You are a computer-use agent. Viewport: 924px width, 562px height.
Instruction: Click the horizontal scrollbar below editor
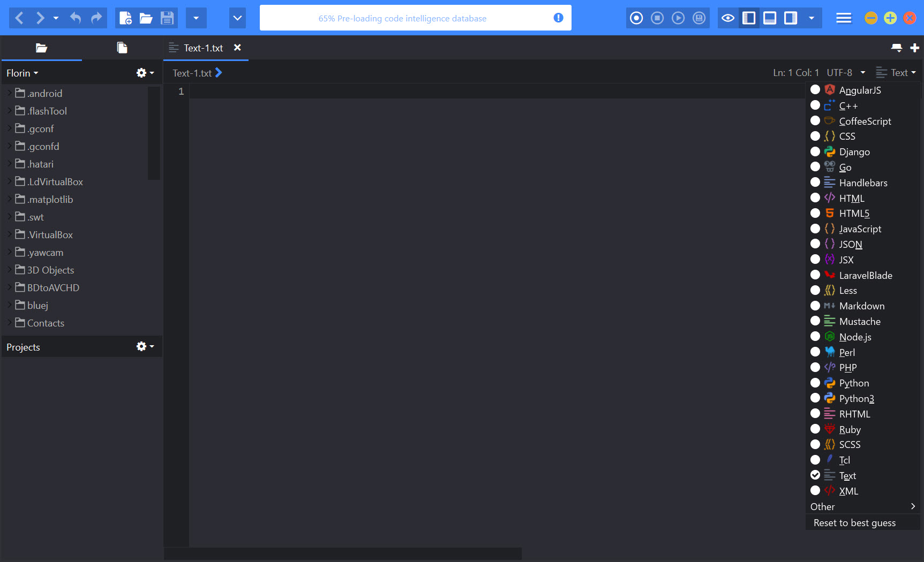click(342, 553)
